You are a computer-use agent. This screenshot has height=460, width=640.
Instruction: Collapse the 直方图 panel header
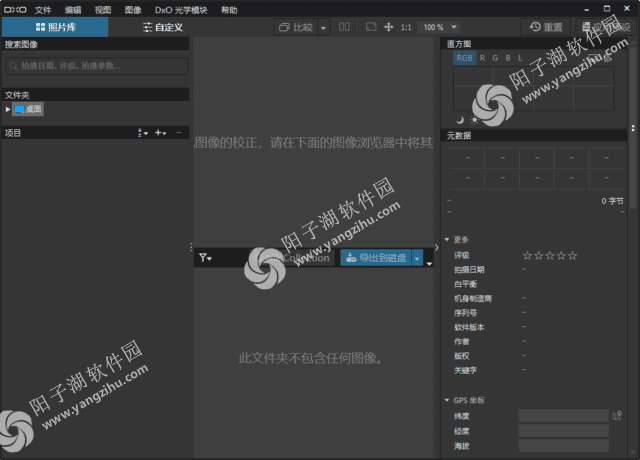pyautogui.click(x=533, y=44)
